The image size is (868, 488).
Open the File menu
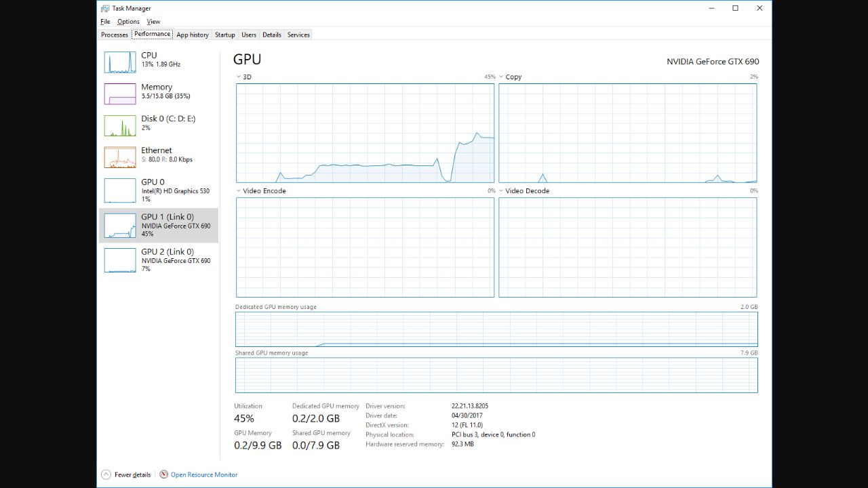[x=105, y=22]
